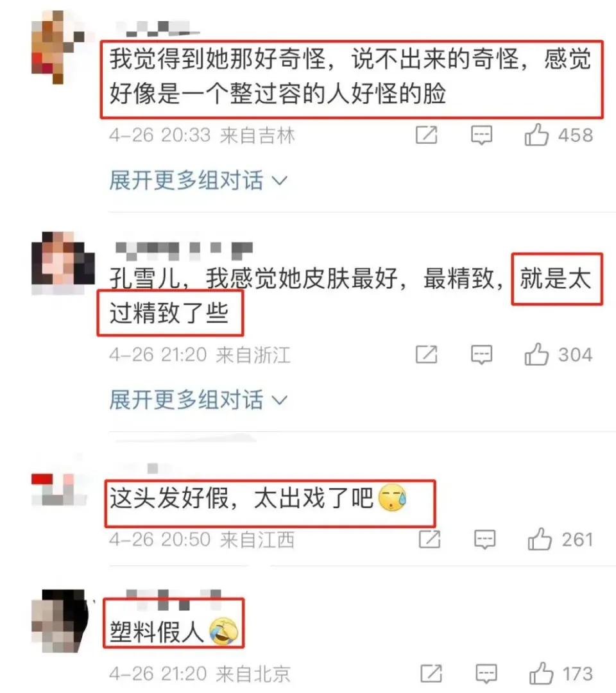The height and width of the screenshot is (693, 616).
Task: Open the avatar of the 这头发好假 commenter
Action: [59, 489]
